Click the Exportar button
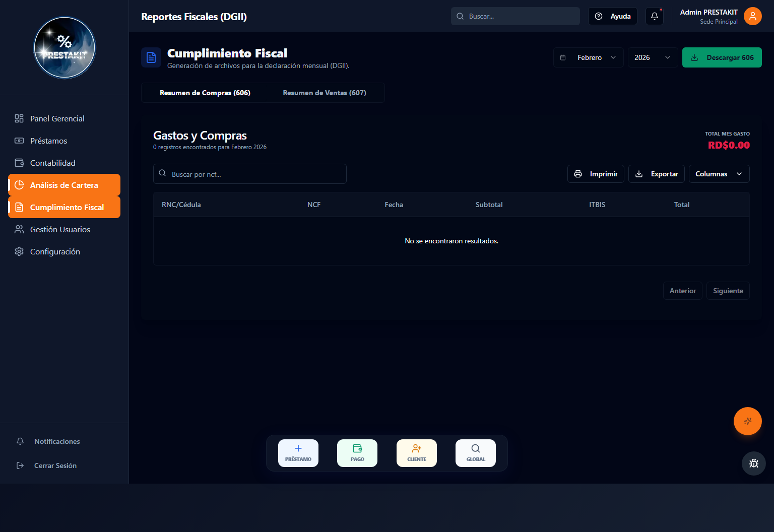 657,174
